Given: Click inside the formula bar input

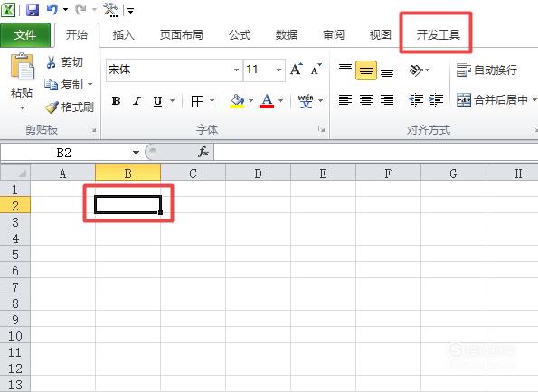Looking at the screenshot, I should pyautogui.click(x=376, y=152).
